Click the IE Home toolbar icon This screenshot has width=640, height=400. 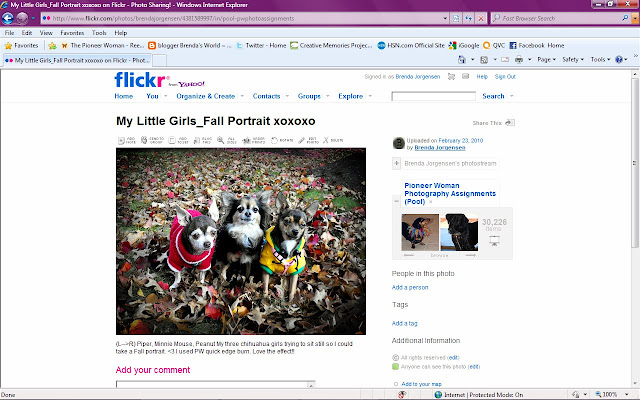(462, 60)
